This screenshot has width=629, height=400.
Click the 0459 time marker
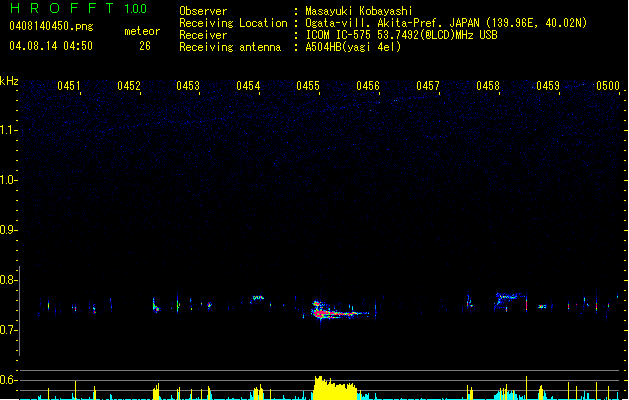point(548,86)
